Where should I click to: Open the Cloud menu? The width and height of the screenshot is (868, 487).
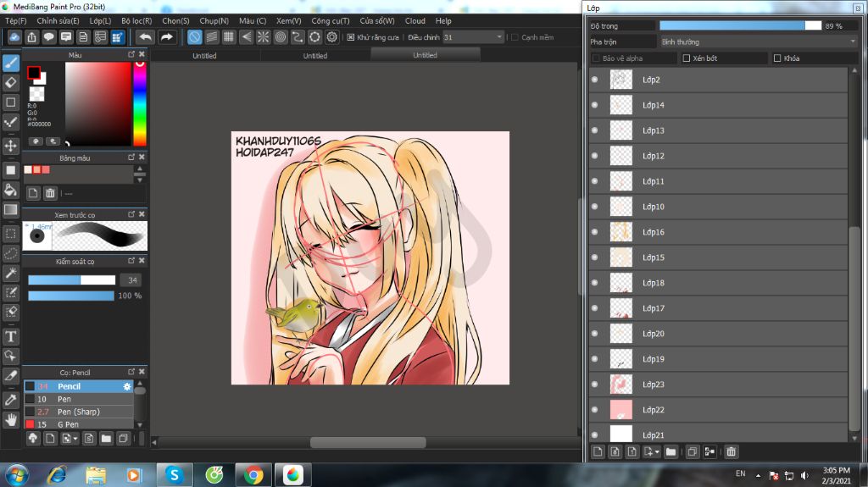coord(415,21)
